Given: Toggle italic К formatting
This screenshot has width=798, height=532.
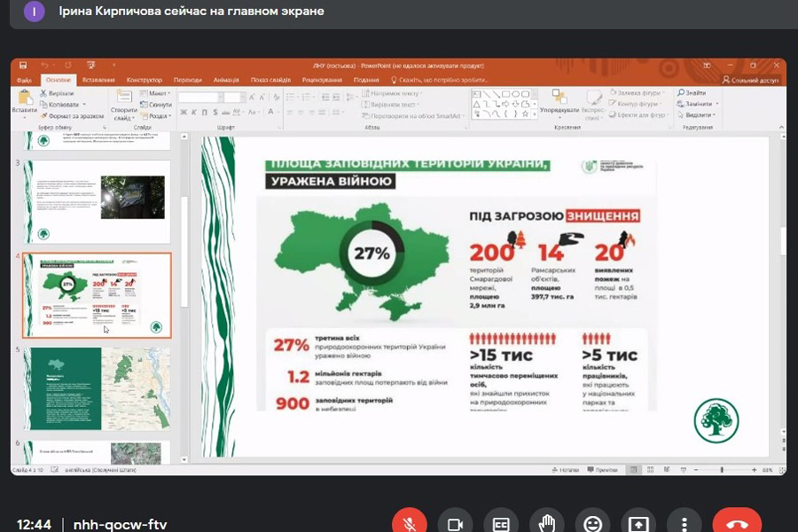Looking at the screenshot, I should pos(194,112).
